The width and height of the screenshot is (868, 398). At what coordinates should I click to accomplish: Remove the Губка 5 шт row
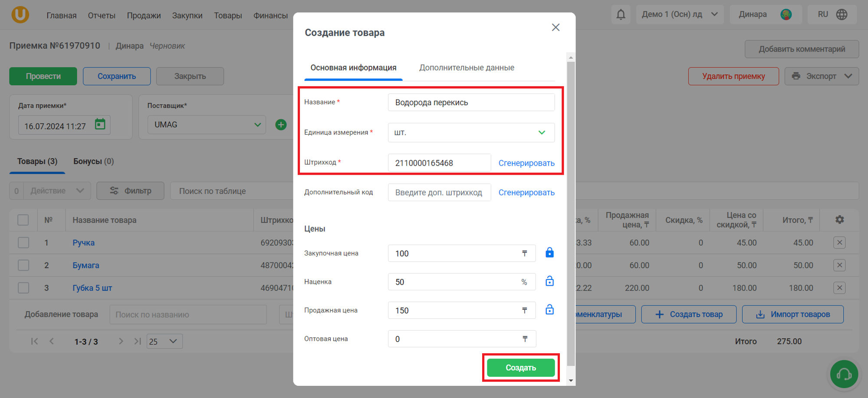click(839, 288)
